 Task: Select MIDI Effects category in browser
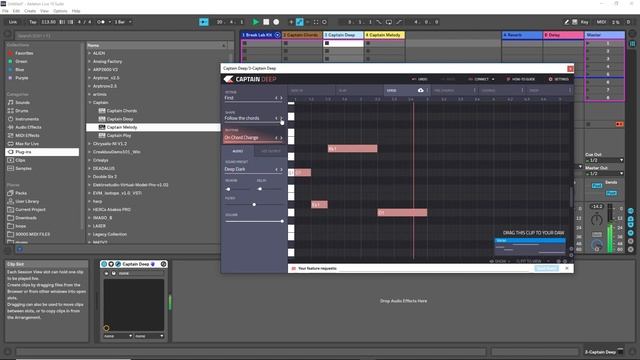tap(27, 136)
